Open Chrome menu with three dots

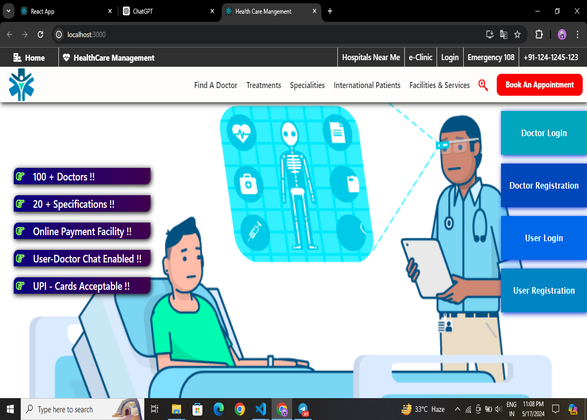[577, 34]
